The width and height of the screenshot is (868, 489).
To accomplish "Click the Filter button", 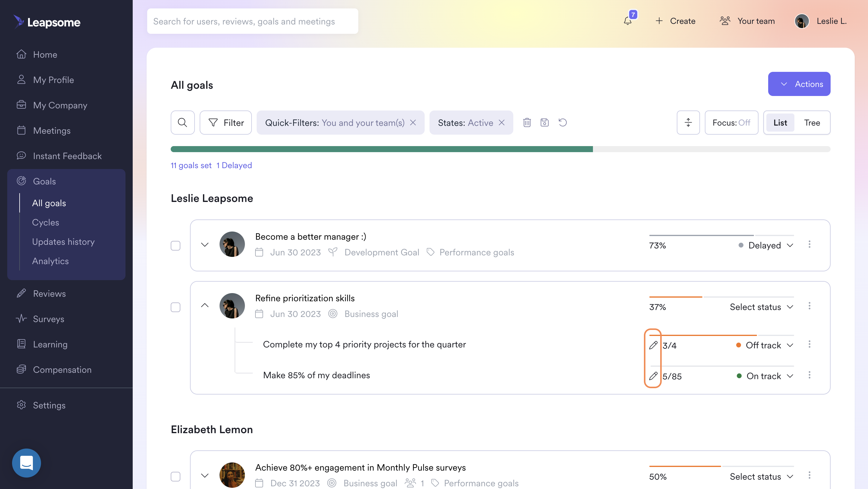I will [x=225, y=123].
